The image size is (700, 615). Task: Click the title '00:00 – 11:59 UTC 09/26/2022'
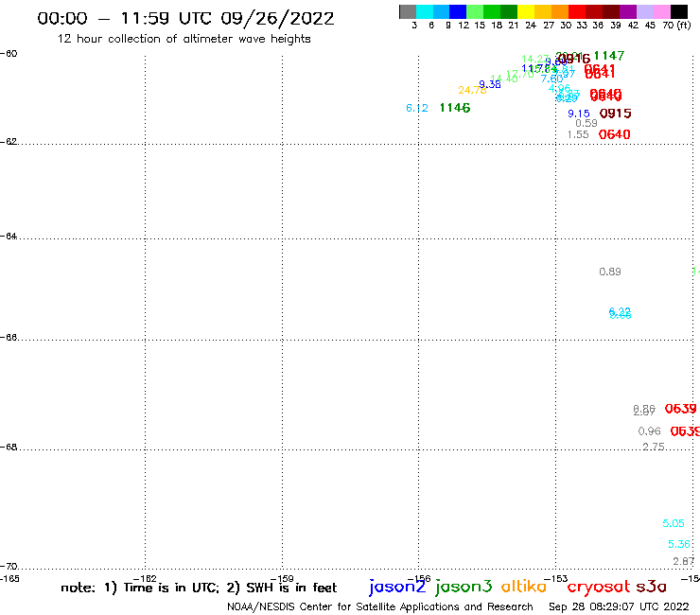click(x=185, y=18)
